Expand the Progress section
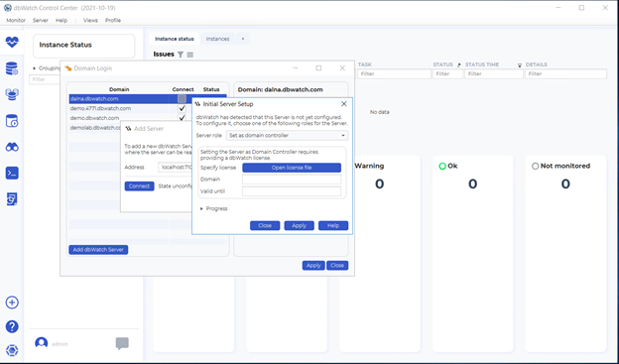This screenshot has height=364, width=619. click(201, 208)
